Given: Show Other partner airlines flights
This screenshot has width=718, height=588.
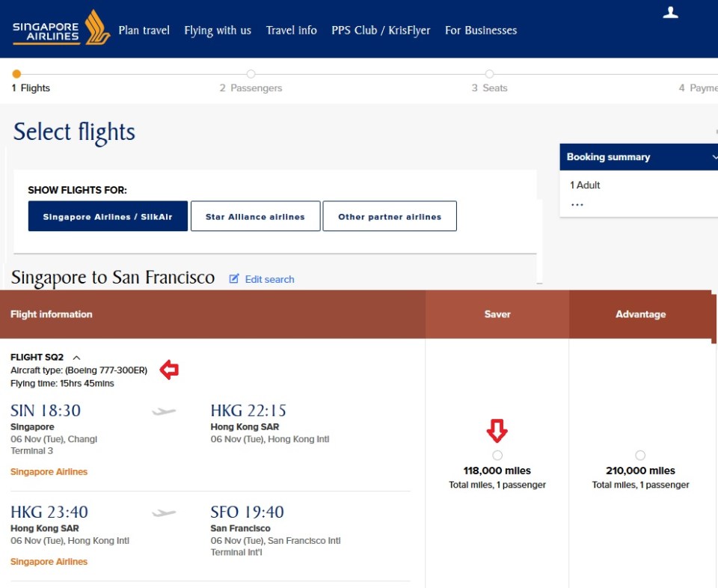Looking at the screenshot, I should [390, 216].
